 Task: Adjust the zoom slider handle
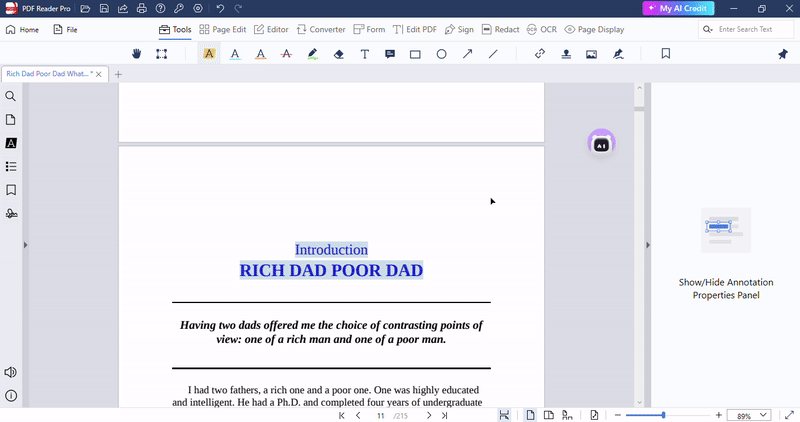coord(663,415)
